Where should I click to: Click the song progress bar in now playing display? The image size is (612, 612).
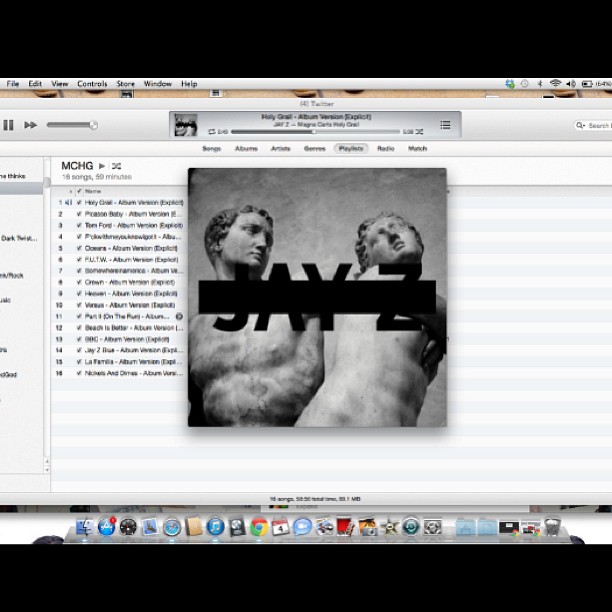click(x=315, y=132)
